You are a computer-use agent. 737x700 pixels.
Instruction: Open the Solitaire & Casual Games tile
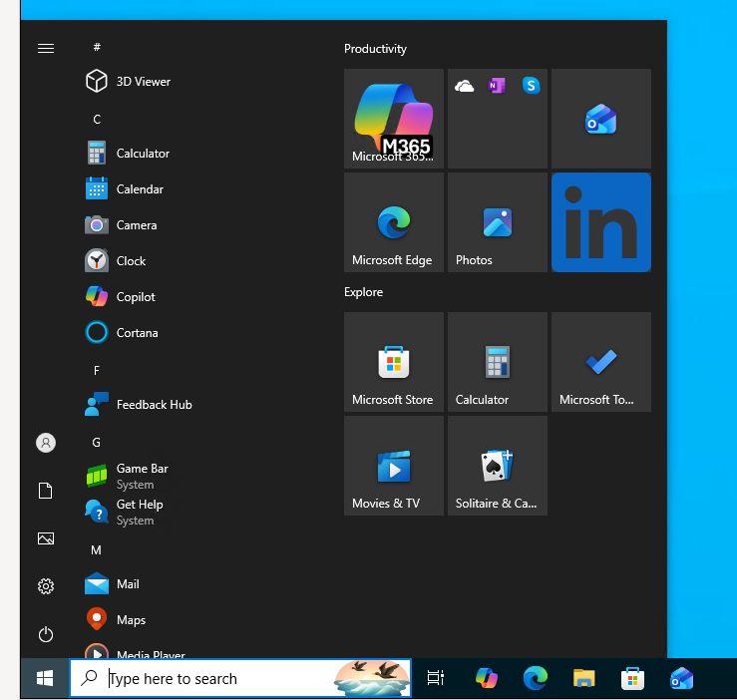tap(498, 466)
